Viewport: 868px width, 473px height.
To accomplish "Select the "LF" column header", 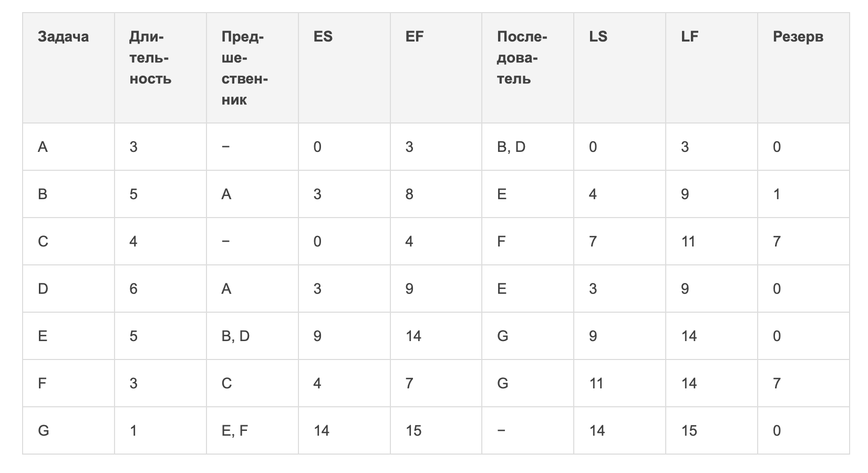I will pyautogui.click(x=689, y=37).
